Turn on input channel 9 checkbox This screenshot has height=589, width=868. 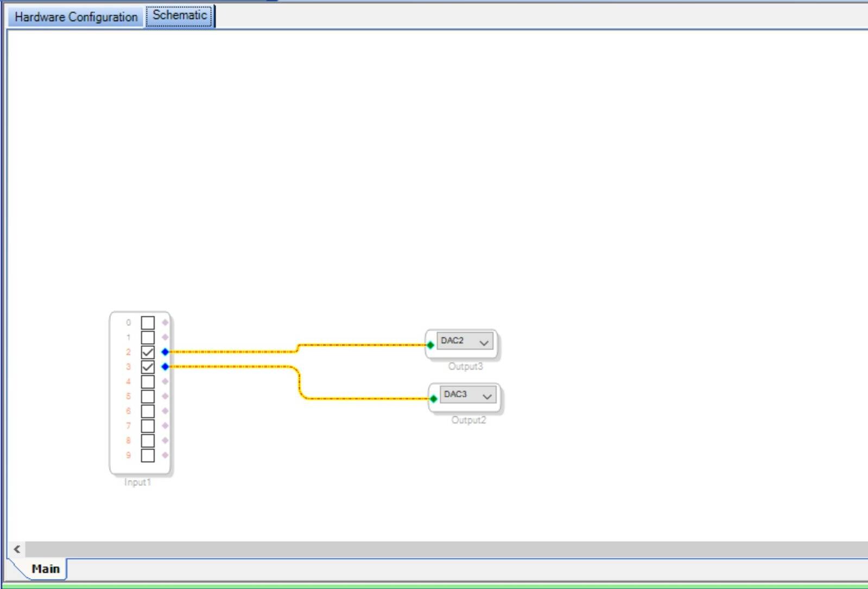[148, 455]
